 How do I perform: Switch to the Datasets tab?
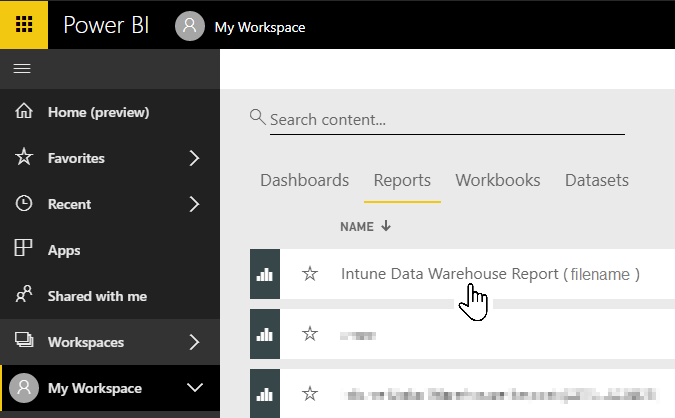(597, 180)
